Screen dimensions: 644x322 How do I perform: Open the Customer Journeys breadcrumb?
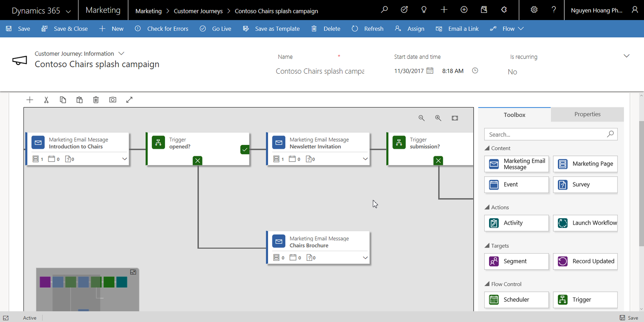[x=198, y=11]
